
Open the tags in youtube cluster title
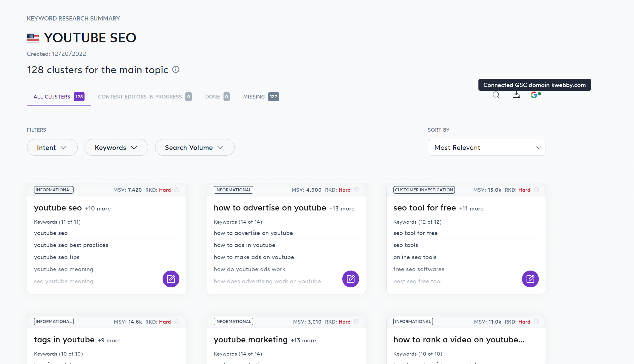pos(64,340)
